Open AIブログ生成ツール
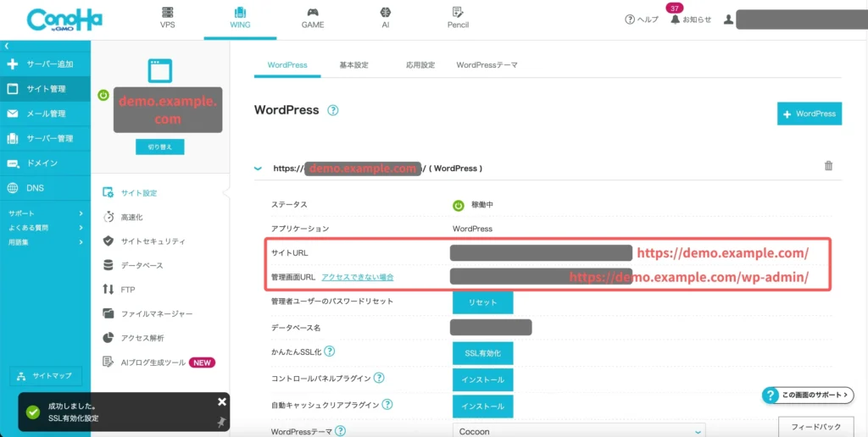Image resolution: width=868 pixels, height=437 pixels. pyautogui.click(x=159, y=362)
